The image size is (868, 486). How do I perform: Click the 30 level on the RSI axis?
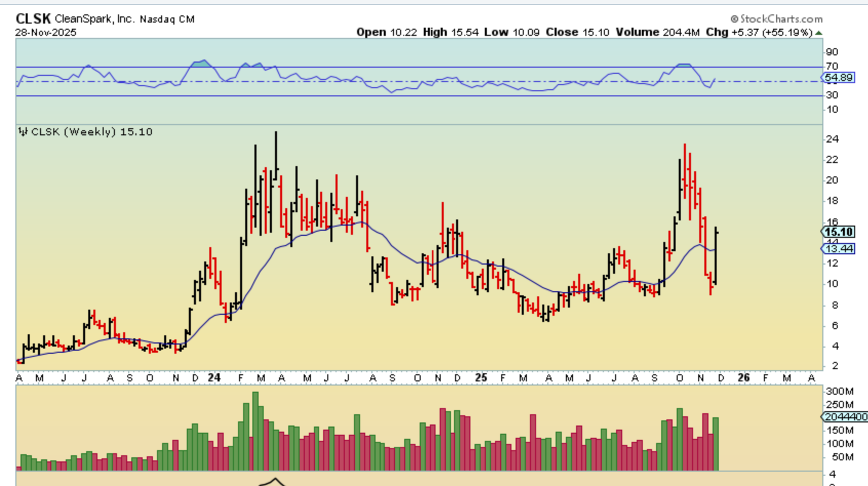832,95
